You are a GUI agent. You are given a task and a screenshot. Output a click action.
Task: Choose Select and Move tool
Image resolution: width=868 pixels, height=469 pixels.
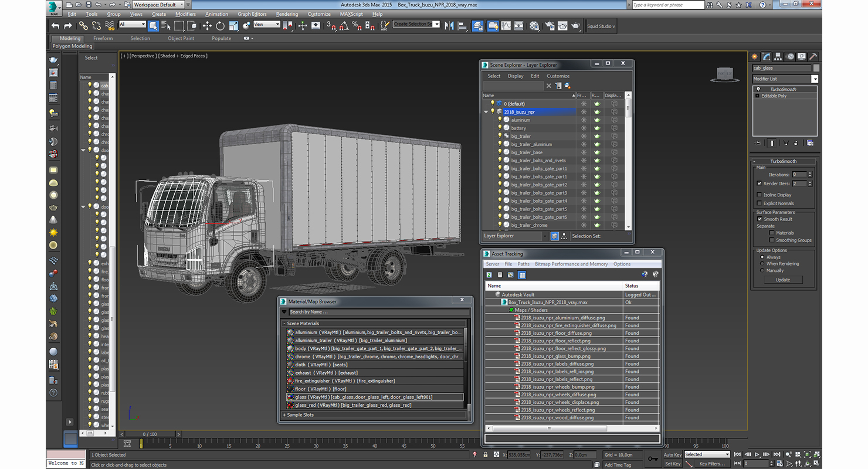(x=207, y=26)
